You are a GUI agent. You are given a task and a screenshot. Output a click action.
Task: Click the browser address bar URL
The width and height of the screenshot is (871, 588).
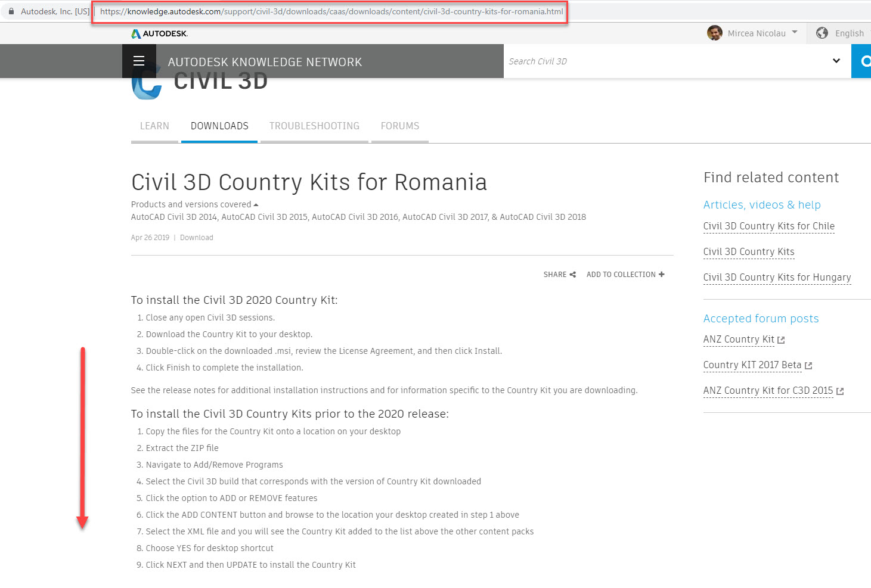pyautogui.click(x=331, y=11)
